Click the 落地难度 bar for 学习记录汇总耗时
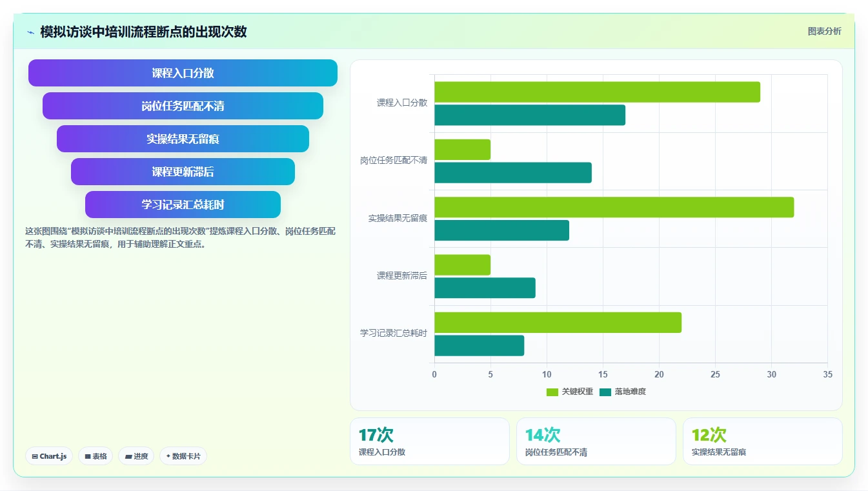868x491 pixels. pos(479,346)
